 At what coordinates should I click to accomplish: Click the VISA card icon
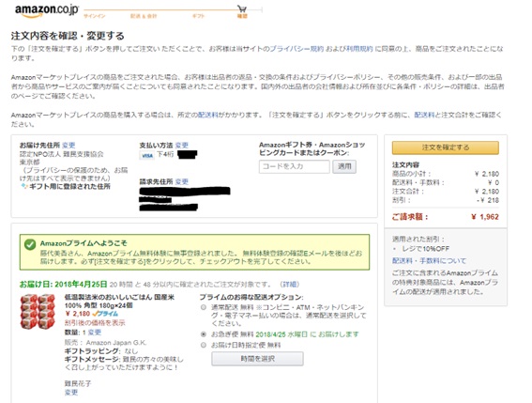pos(147,155)
